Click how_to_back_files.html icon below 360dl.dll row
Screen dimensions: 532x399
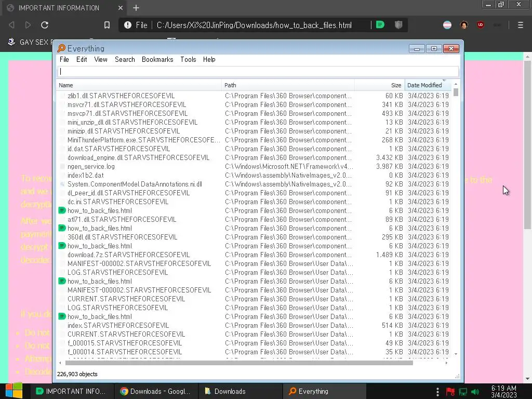62,246
